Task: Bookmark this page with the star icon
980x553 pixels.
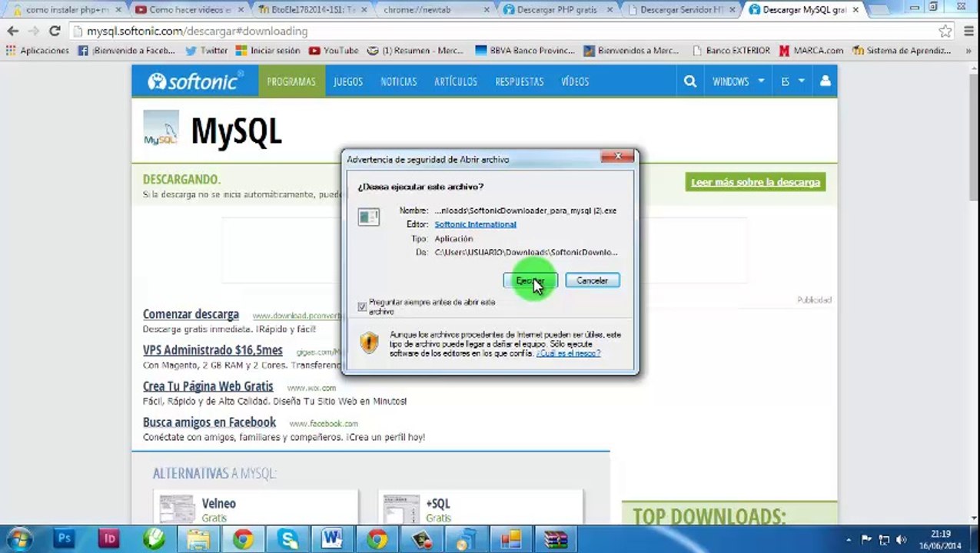Action: (x=945, y=31)
